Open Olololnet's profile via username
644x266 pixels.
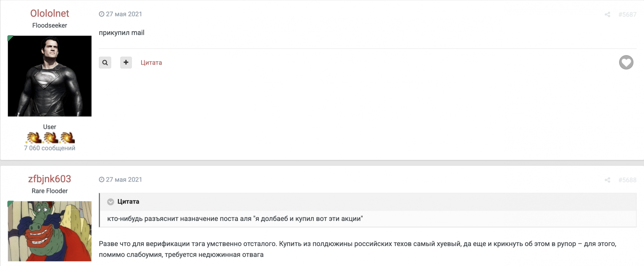(x=49, y=14)
